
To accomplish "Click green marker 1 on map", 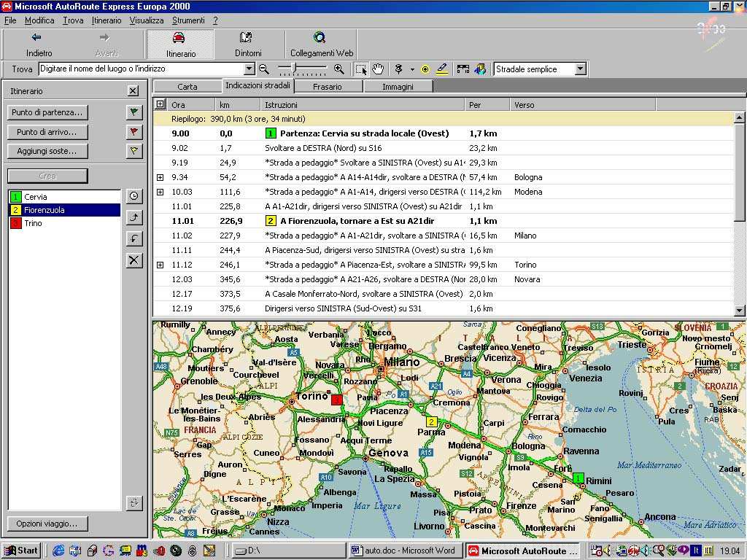I will tap(578, 478).
